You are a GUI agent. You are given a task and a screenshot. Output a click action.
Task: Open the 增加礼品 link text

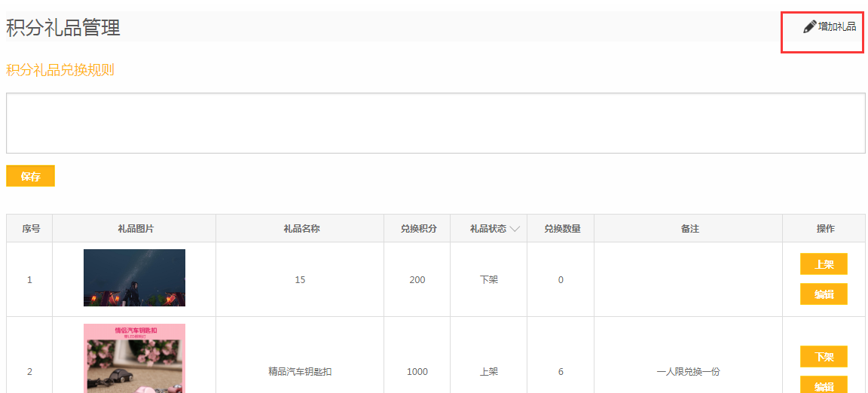(x=837, y=27)
